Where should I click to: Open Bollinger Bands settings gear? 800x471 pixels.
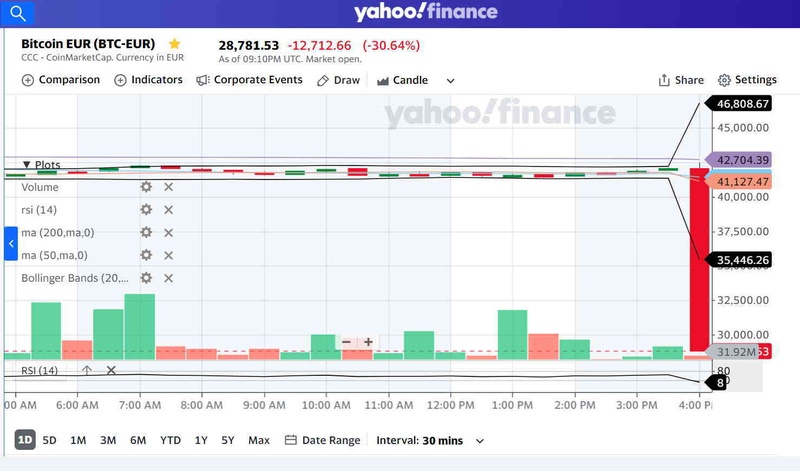146,278
